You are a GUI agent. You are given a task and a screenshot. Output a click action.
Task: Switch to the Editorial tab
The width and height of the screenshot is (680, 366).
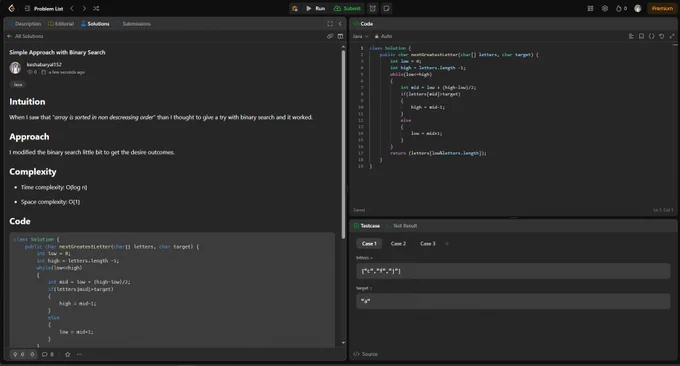click(61, 24)
